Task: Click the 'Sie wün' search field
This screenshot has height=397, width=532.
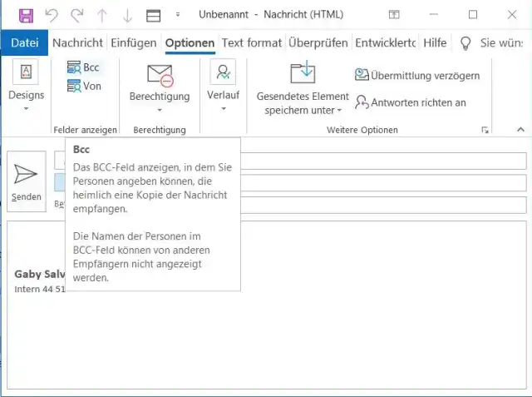Action: 502,42
